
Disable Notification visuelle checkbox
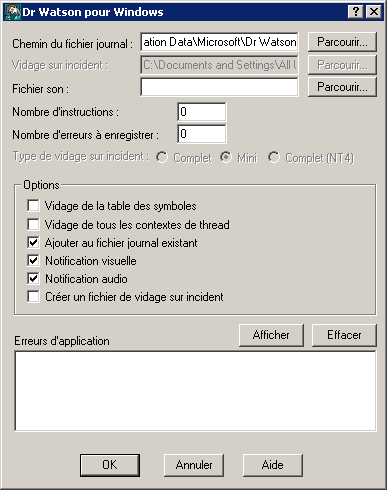tap(33, 261)
